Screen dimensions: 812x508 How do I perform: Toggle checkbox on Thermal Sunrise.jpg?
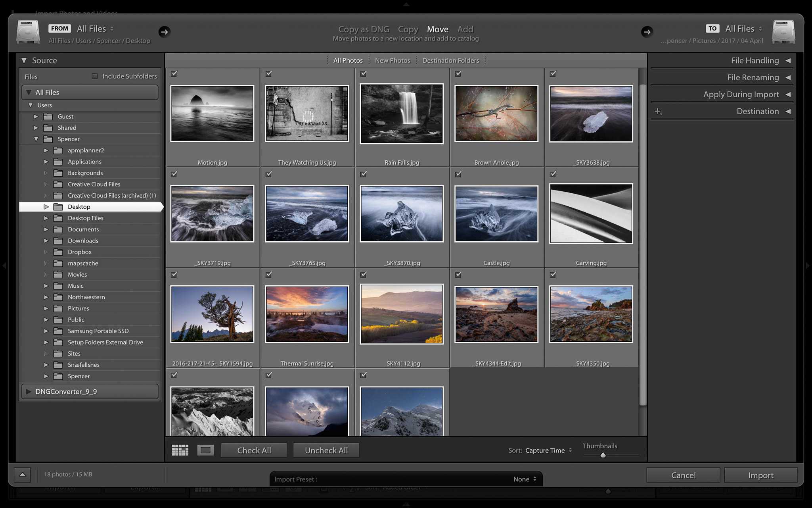click(x=268, y=274)
